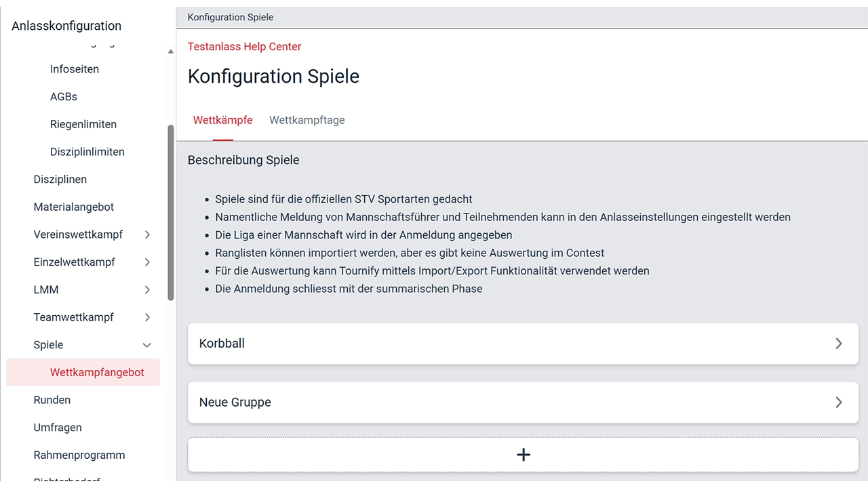Open Neue Gruppe via its chevron arrow
Screen dimensions: 868x488
pyautogui.click(x=839, y=403)
